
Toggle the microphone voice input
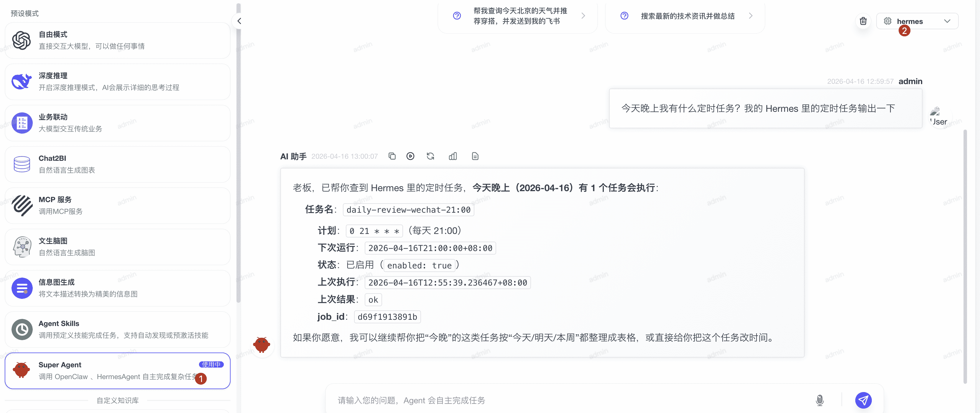pos(820,400)
